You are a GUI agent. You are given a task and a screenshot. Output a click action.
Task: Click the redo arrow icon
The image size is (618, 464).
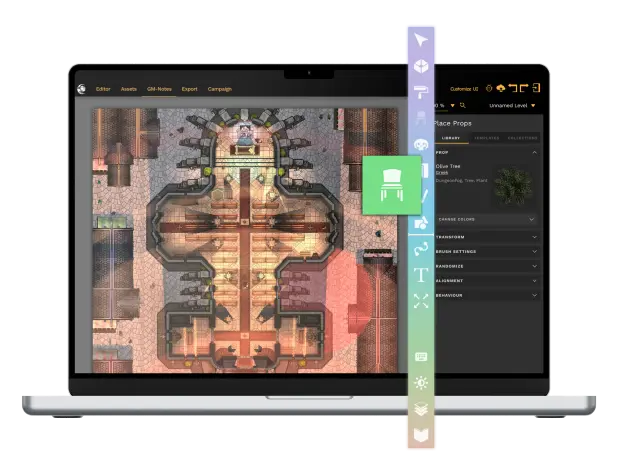[524, 88]
